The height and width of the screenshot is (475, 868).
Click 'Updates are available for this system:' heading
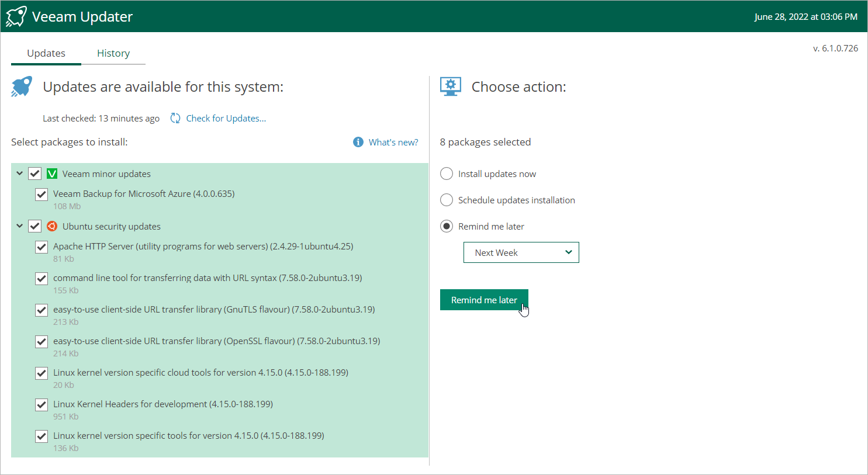click(163, 86)
